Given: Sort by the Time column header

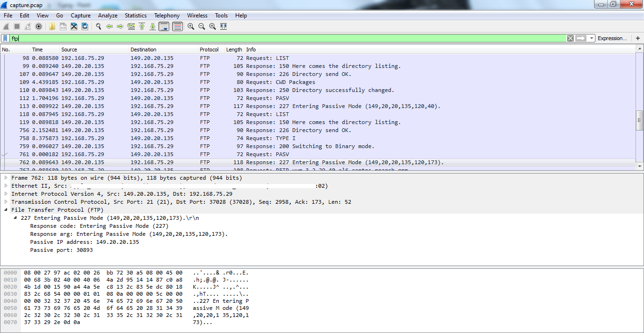Looking at the screenshot, I should (45, 50).
